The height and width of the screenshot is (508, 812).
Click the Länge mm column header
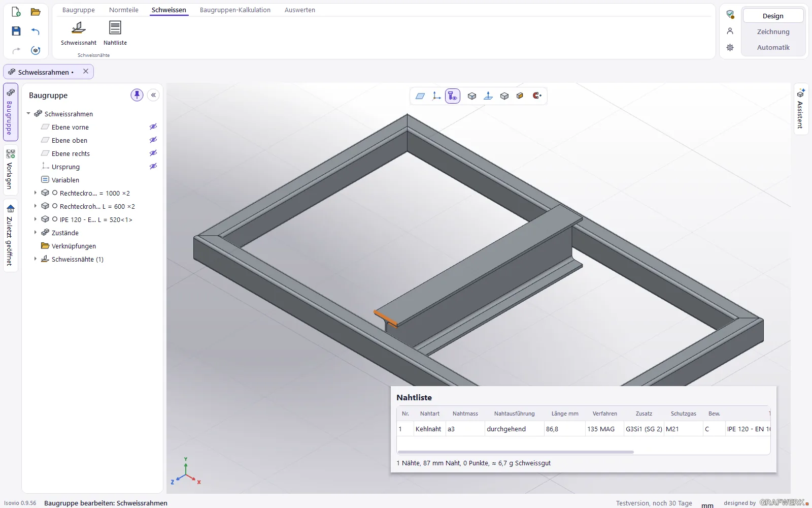pyautogui.click(x=565, y=414)
